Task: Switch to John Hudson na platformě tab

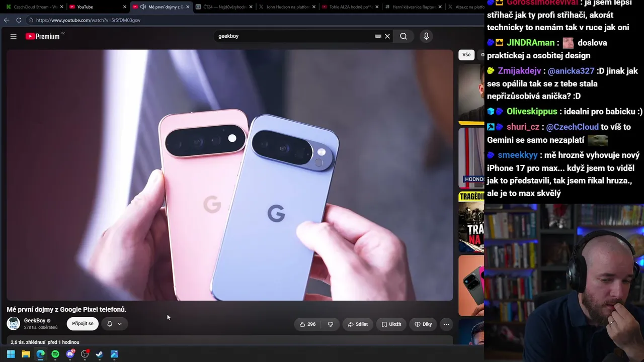Action: [287, 7]
